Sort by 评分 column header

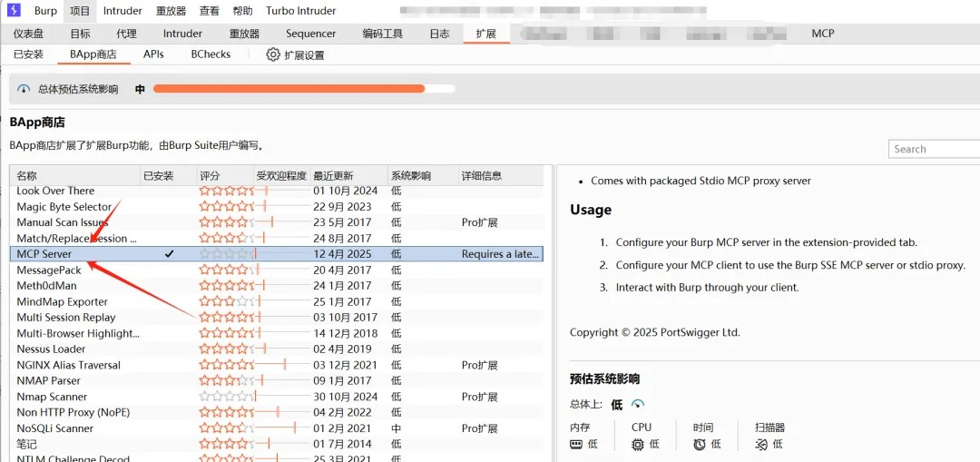click(x=225, y=176)
